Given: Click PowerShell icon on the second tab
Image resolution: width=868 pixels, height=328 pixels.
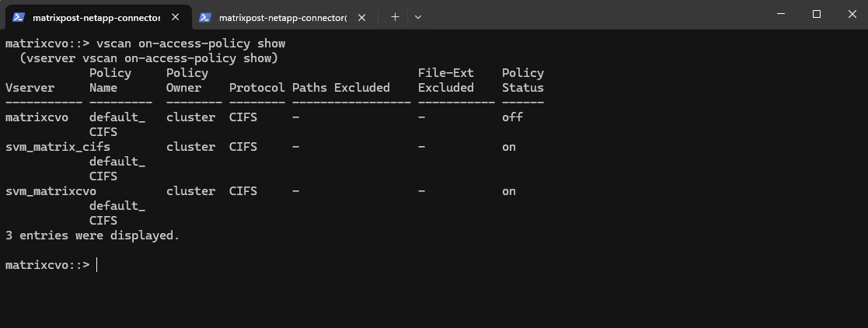Looking at the screenshot, I should coord(205,16).
